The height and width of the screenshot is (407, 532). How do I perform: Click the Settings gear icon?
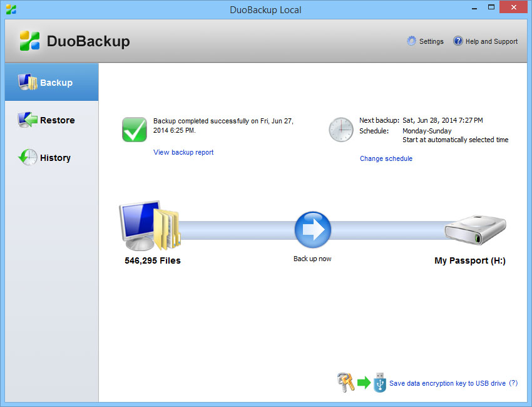coord(411,41)
